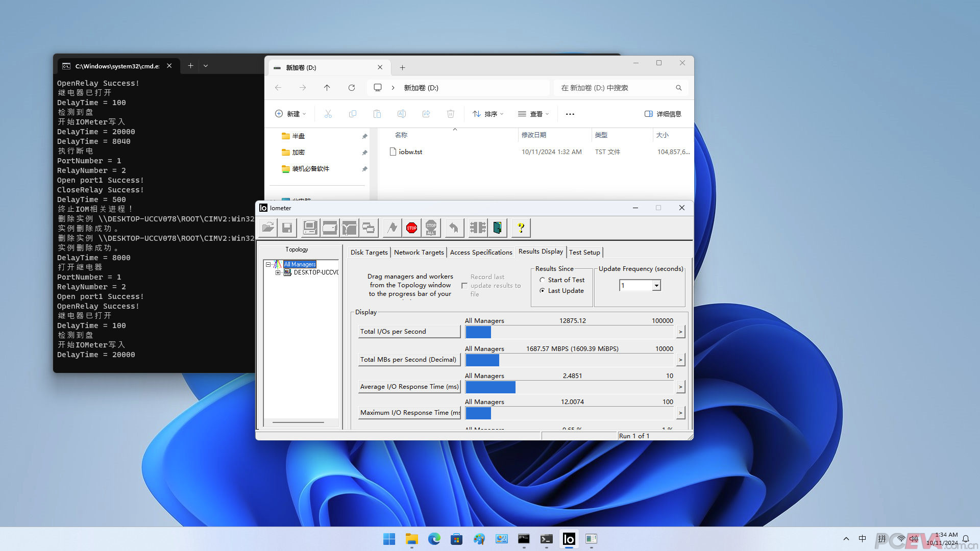Expand the DESKTOP-UCCV manager tree node
980x551 pixels.
(278, 272)
